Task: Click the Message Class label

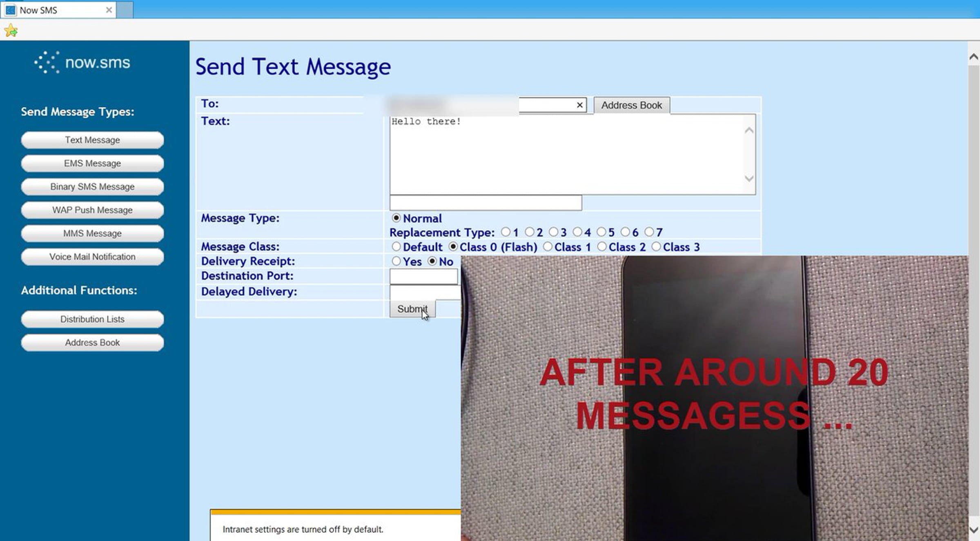Action: coord(240,246)
